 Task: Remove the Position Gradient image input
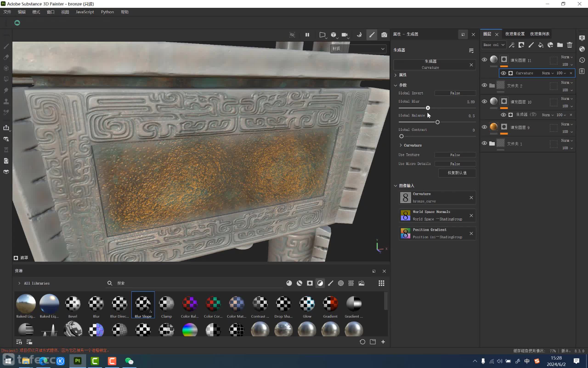(471, 233)
